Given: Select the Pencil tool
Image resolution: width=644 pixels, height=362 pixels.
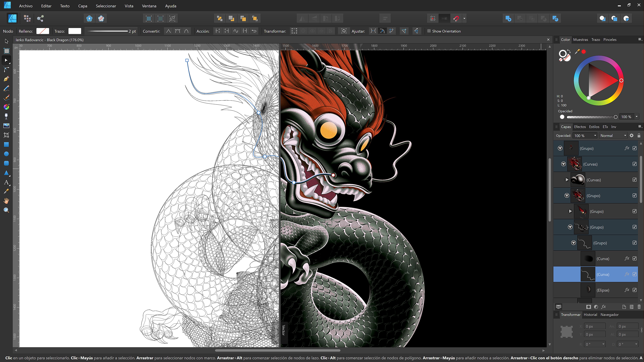Looking at the screenshot, I should click(x=6, y=88).
